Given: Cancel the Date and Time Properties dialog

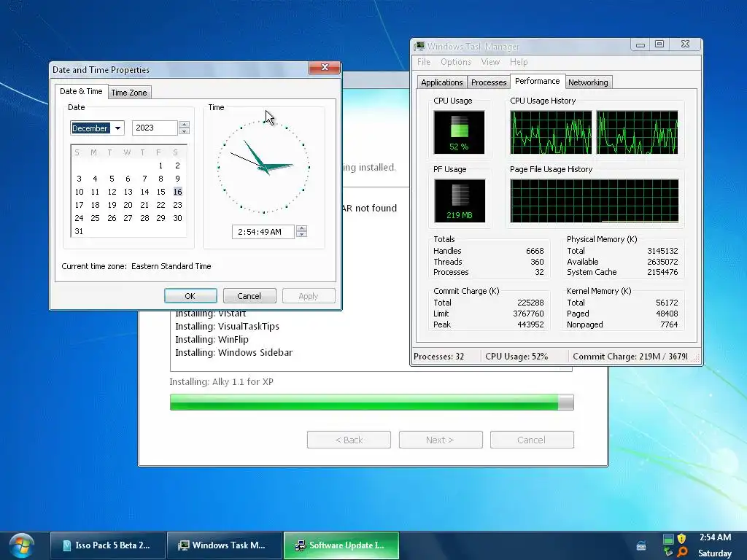Looking at the screenshot, I should [249, 296].
